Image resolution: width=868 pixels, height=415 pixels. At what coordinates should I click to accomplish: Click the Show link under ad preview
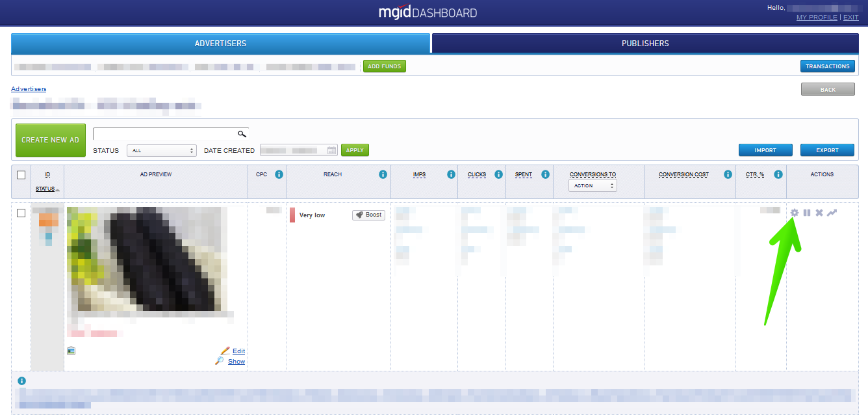point(236,361)
